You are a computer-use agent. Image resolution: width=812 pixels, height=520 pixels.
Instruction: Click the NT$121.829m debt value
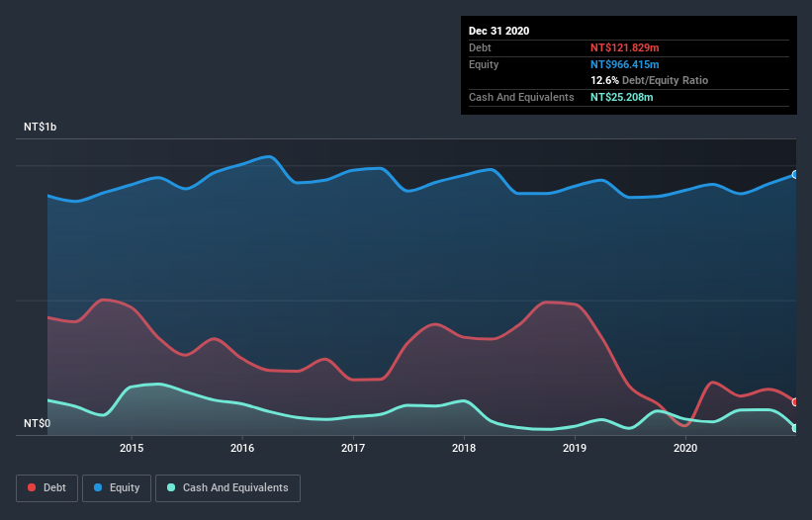tap(624, 47)
